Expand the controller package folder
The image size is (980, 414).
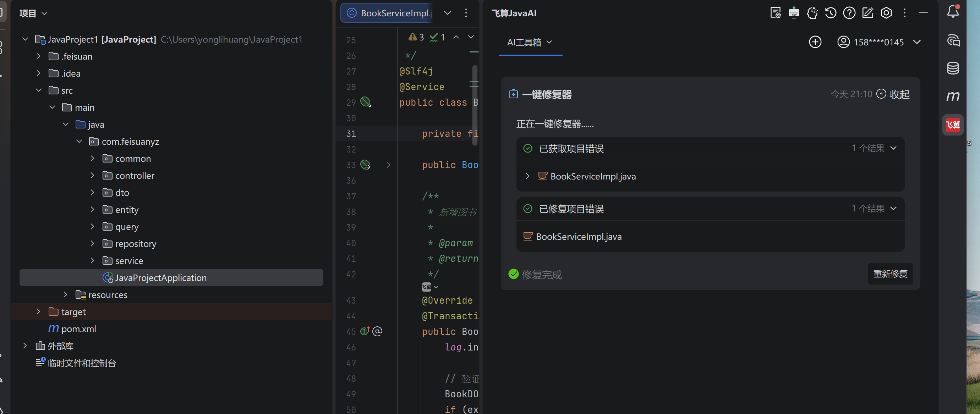(x=92, y=176)
